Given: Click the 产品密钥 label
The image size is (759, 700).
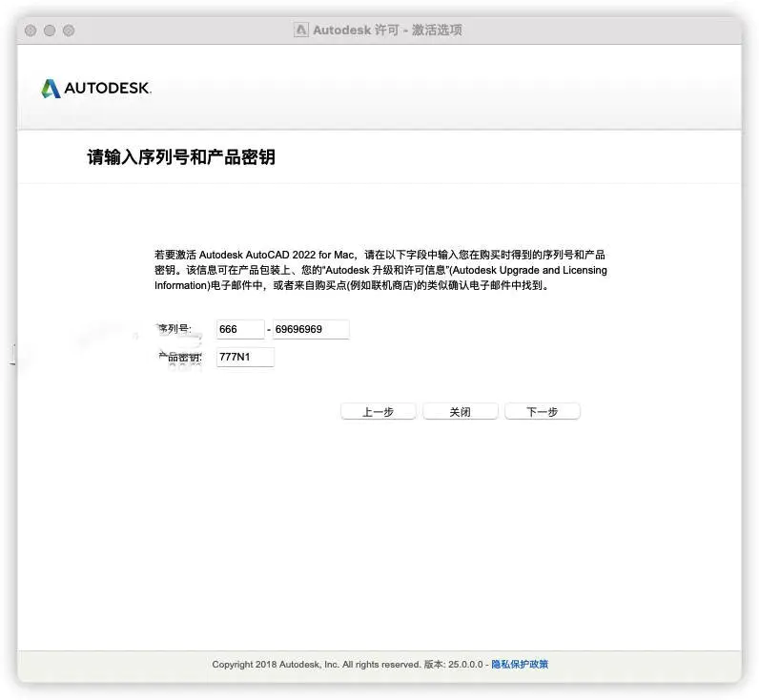Looking at the screenshot, I should pos(179,358).
